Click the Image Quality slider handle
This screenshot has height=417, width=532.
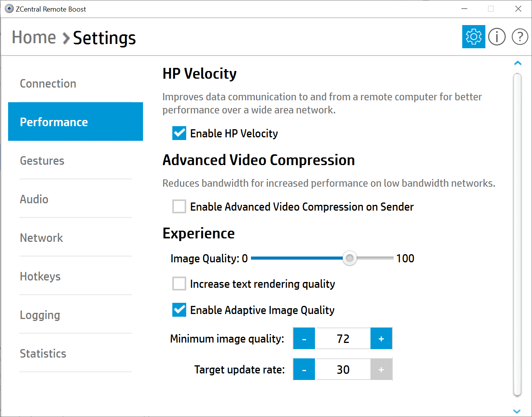click(350, 258)
